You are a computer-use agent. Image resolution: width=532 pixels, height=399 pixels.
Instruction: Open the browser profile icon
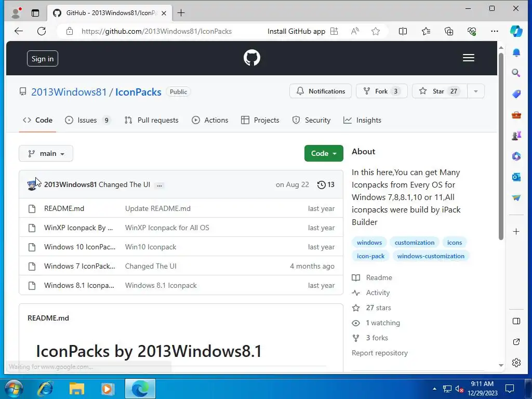(x=16, y=13)
